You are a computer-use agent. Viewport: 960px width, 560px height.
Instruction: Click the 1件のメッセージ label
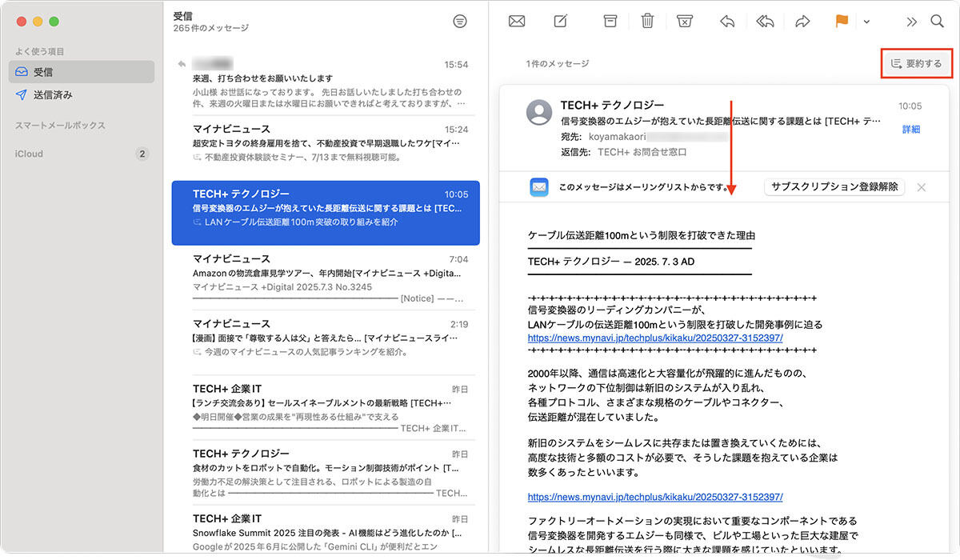click(558, 63)
